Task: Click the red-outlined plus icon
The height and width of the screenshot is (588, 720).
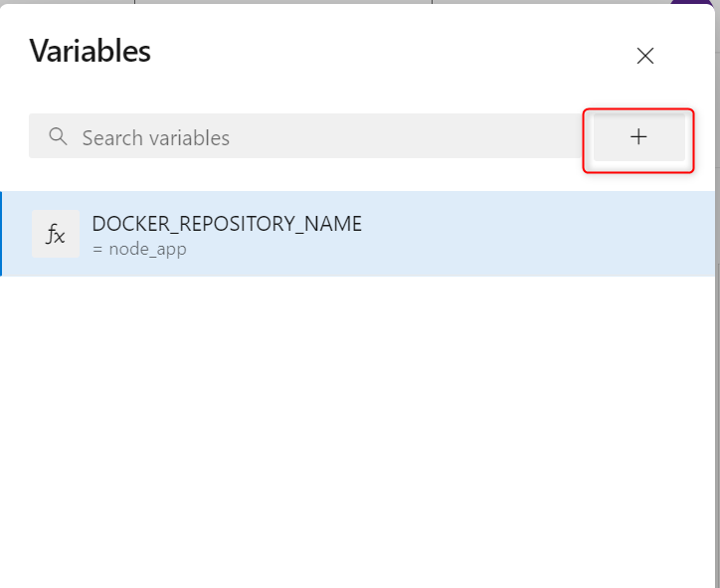Action: pyautogui.click(x=638, y=137)
